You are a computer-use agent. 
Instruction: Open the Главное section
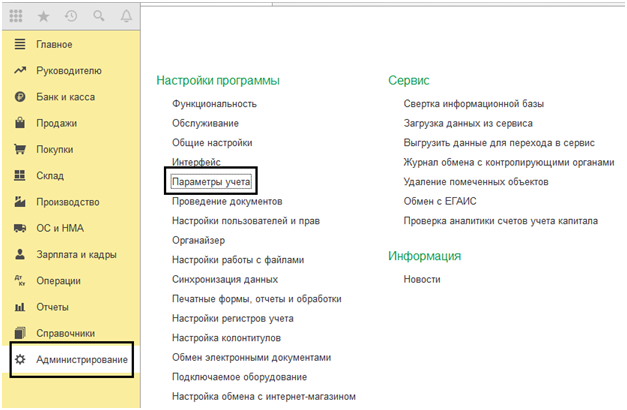(x=54, y=45)
